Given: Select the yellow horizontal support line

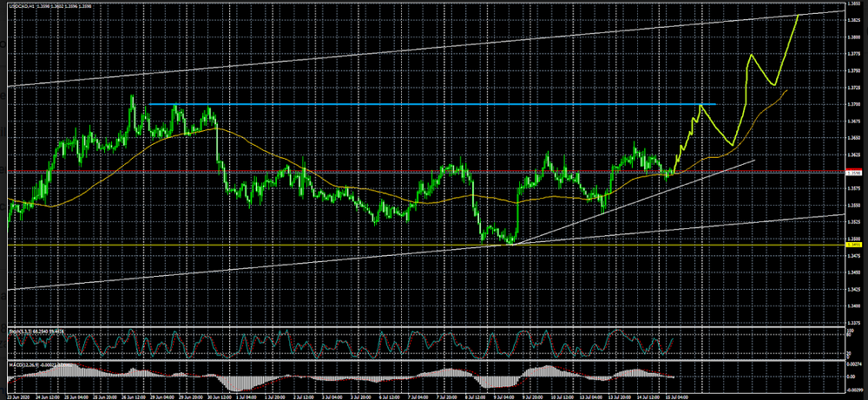Looking at the screenshot, I should (260, 245).
